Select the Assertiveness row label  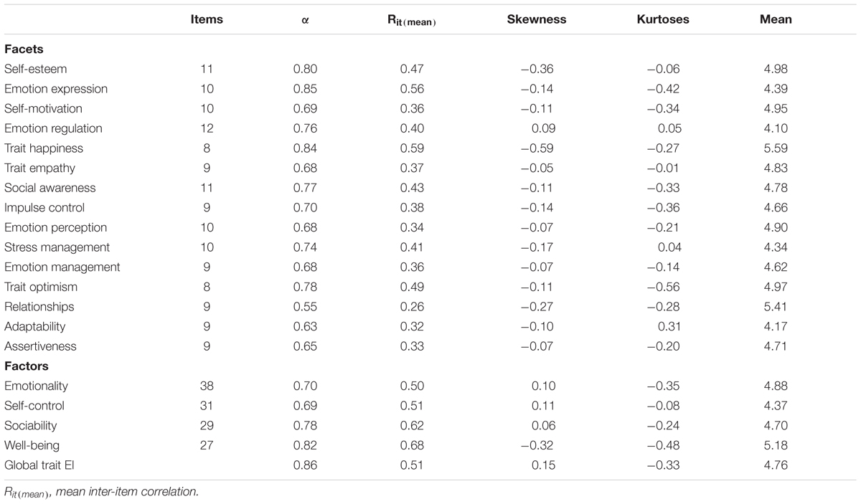click(40, 346)
